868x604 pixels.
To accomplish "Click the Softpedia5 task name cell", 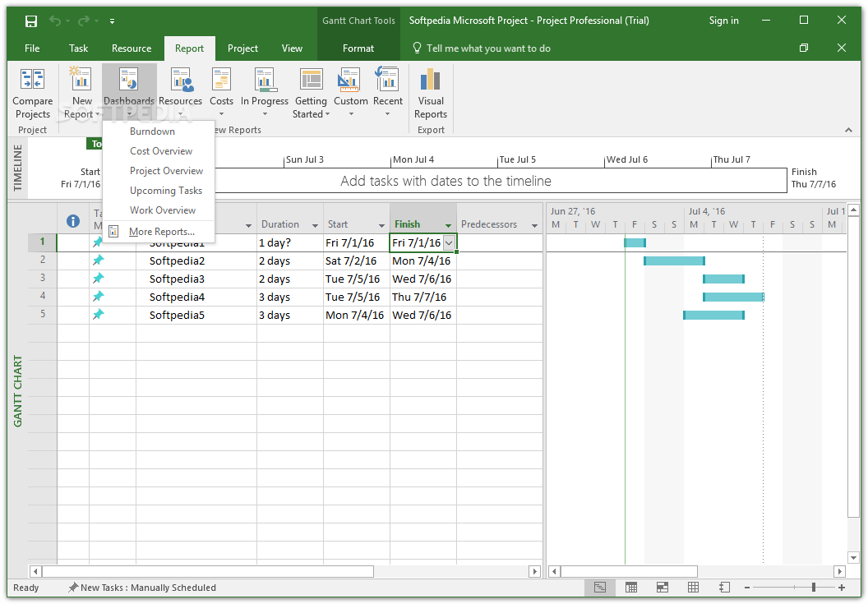I will tap(196, 315).
